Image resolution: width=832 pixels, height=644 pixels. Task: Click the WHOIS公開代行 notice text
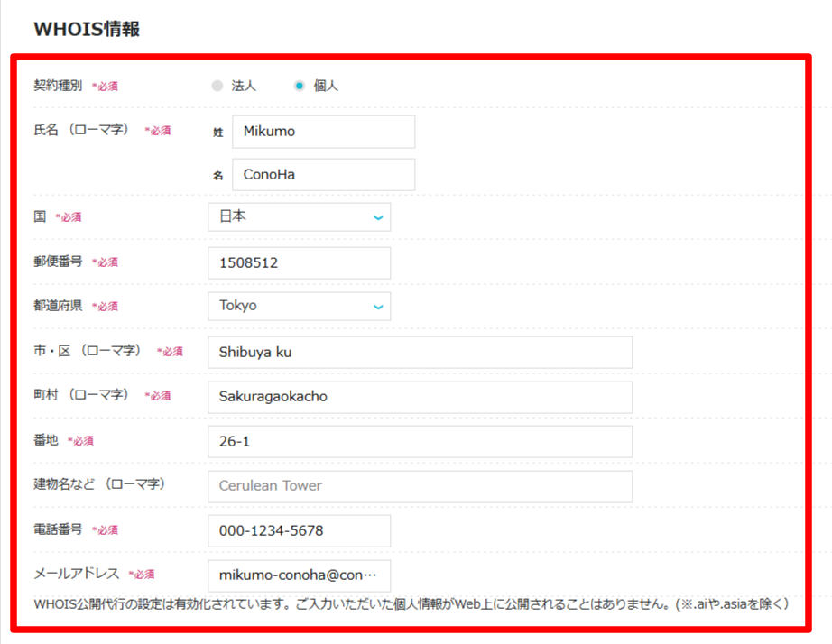(x=411, y=603)
